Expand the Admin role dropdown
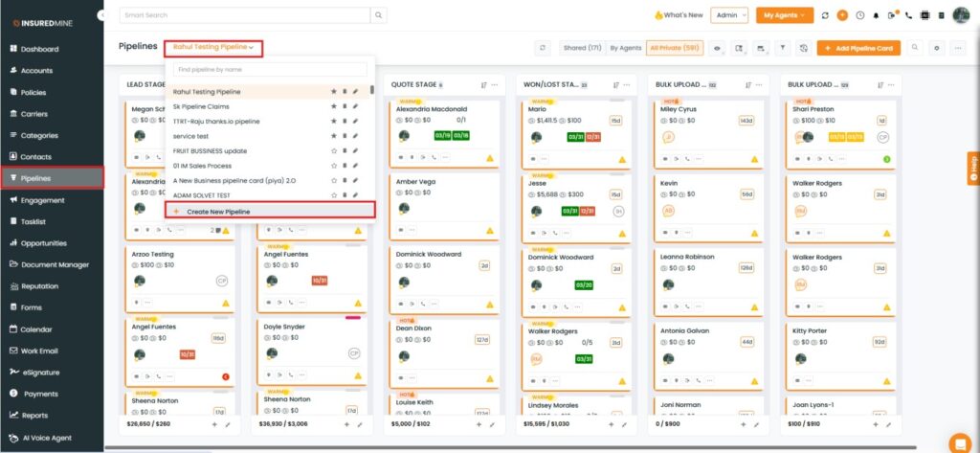This screenshot has height=453, width=980. click(x=730, y=15)
